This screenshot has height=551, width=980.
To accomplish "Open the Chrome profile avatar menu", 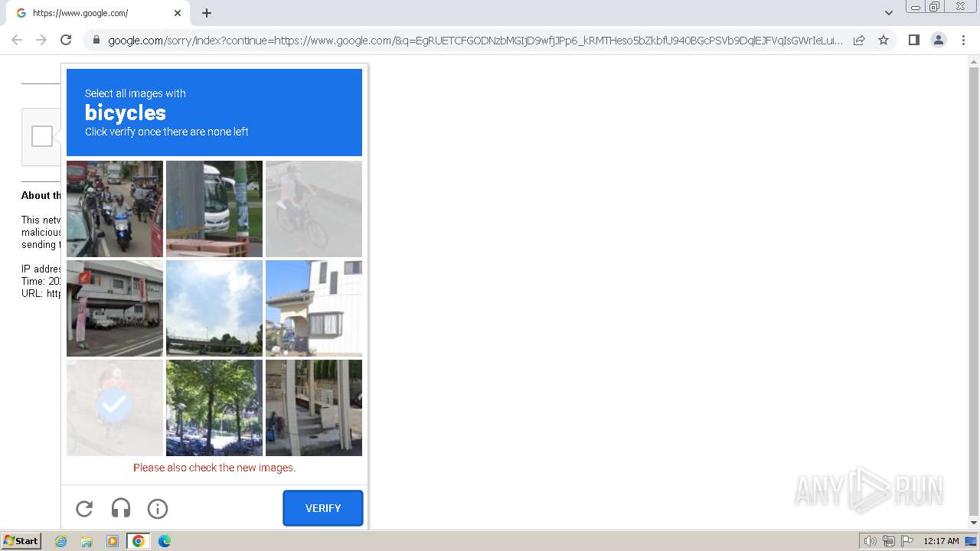I will tap(939, 40).
